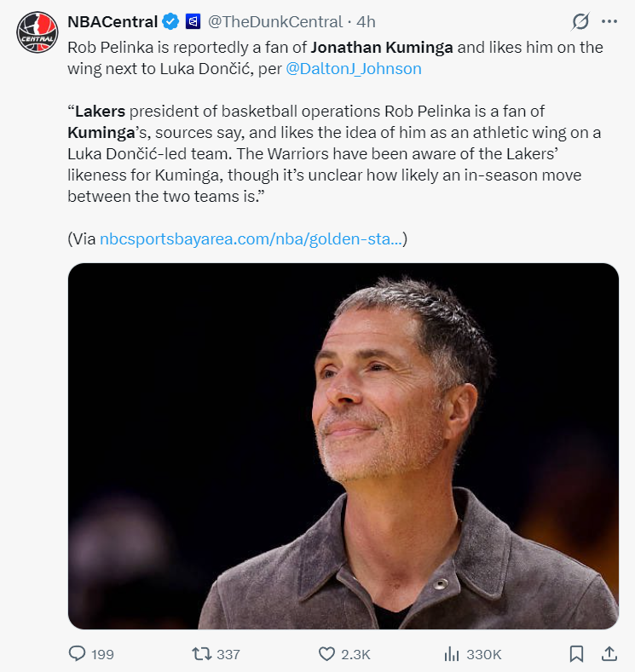The height and width of the screenshot is (672, 635).
Task: Open the three-dot More options menu
Action: point(609,21)
